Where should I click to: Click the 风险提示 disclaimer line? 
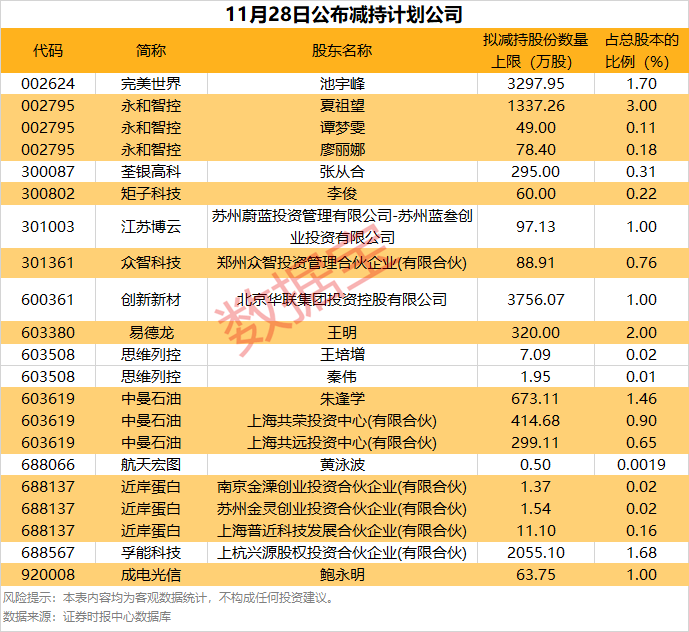[x=169, y=598]
